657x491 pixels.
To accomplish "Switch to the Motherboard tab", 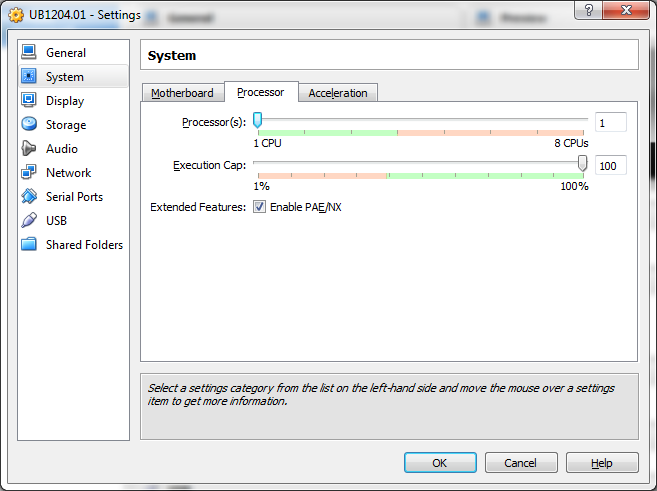I will coord(182,93).
